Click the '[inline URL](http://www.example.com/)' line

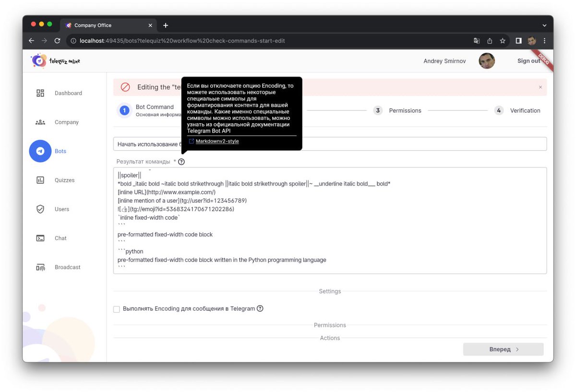167,192
